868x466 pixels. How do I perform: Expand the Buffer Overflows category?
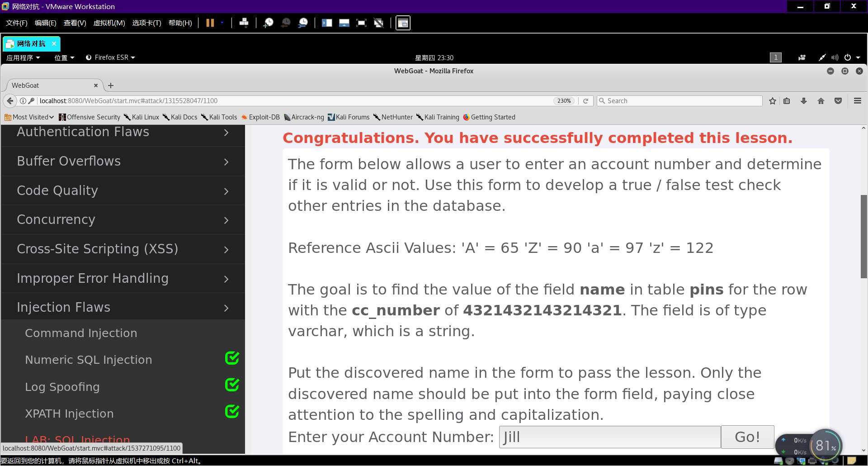123,161
